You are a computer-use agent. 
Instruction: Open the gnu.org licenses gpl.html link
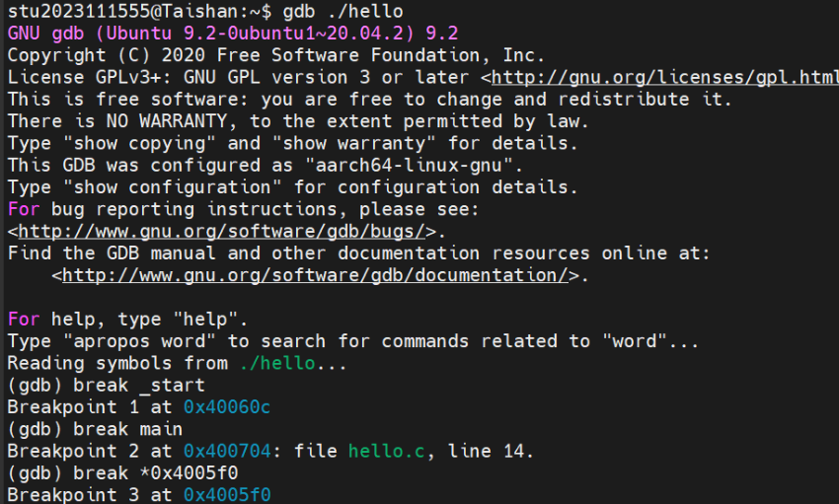point(665,78)
